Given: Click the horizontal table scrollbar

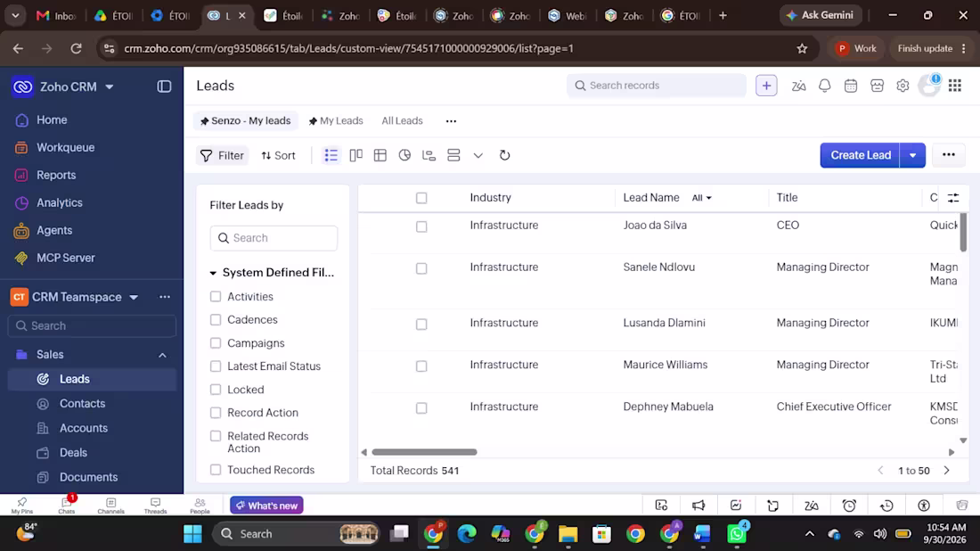Looking at the screenshot, I should pyautogui.click(x=424, y=451).
